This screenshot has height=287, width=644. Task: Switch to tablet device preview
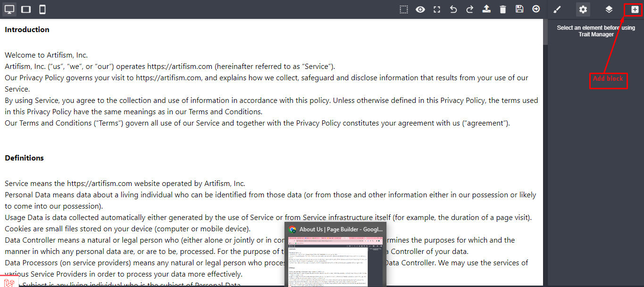point(26,9)
